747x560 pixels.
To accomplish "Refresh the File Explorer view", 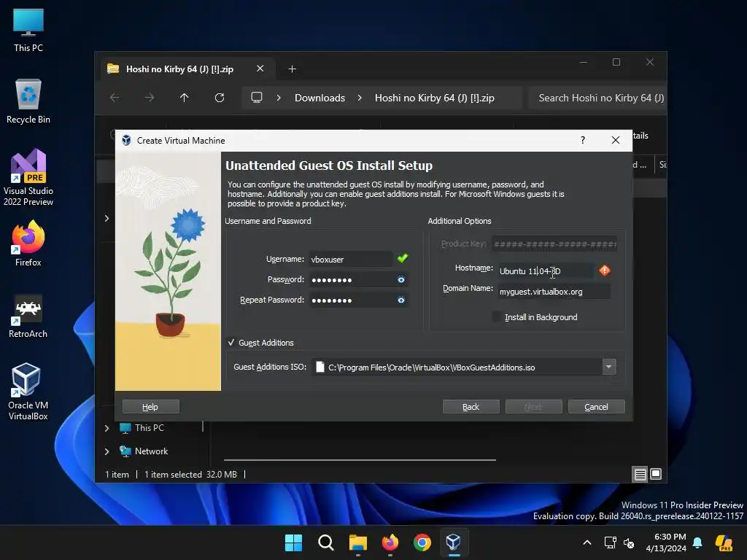I will (220, 98).
